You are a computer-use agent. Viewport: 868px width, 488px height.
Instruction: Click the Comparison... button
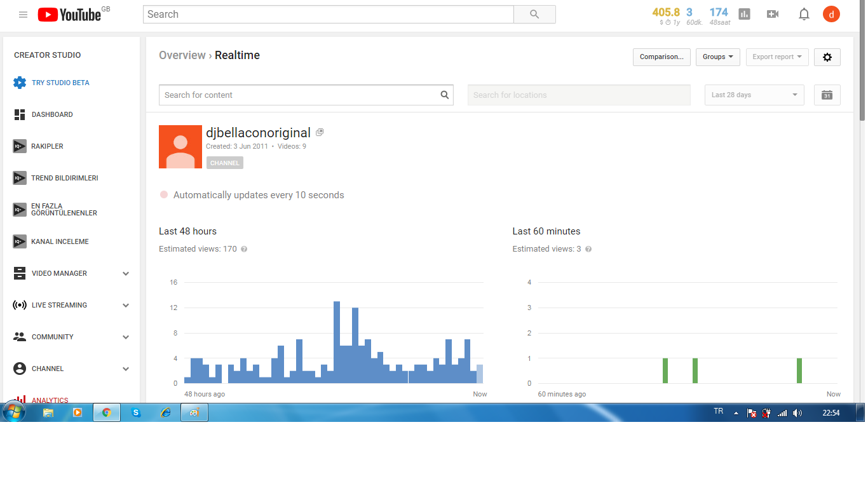(661, 57)
